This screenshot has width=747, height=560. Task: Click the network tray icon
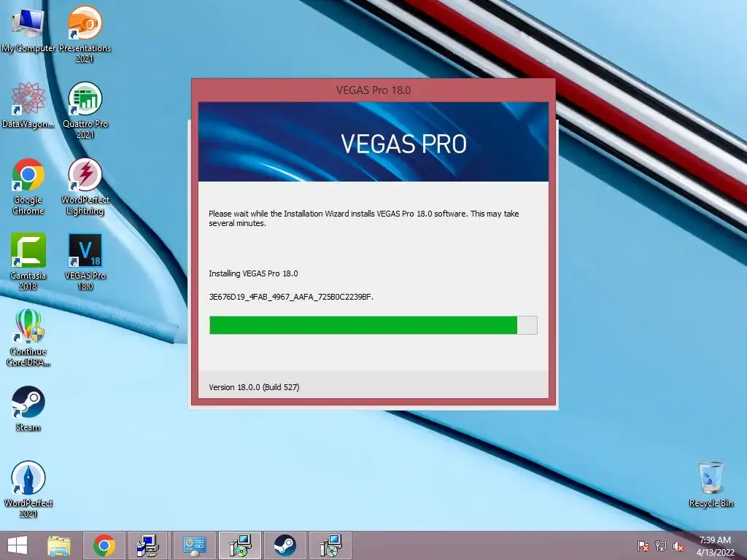click(661, 546)
